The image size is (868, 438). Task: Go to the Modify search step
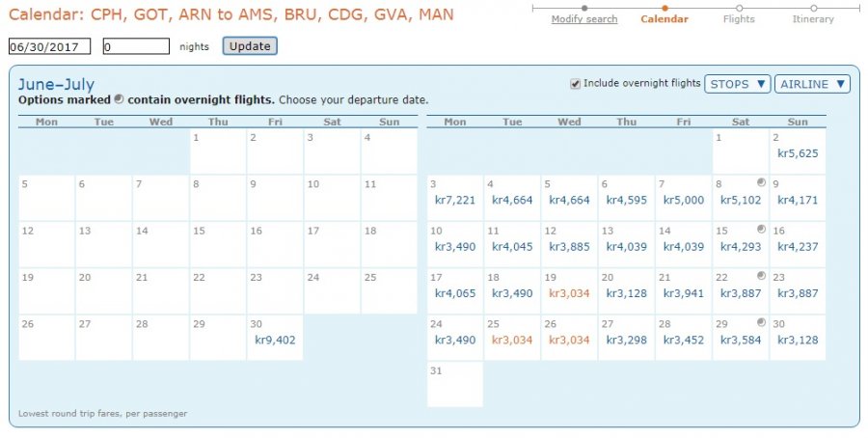click(584, 19)
